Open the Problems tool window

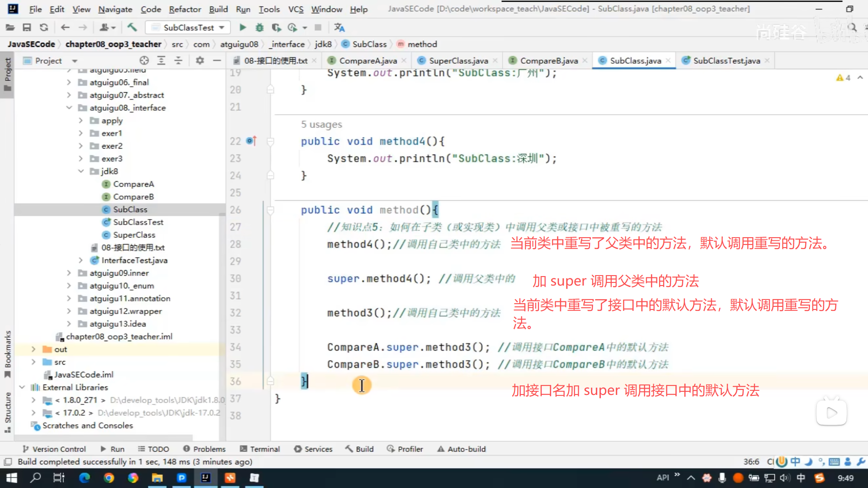204,449
